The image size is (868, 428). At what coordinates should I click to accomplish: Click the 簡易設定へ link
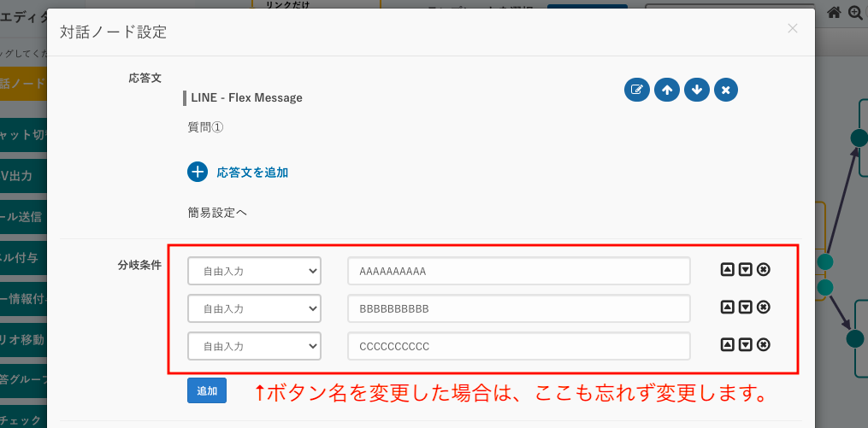(217, 212)
